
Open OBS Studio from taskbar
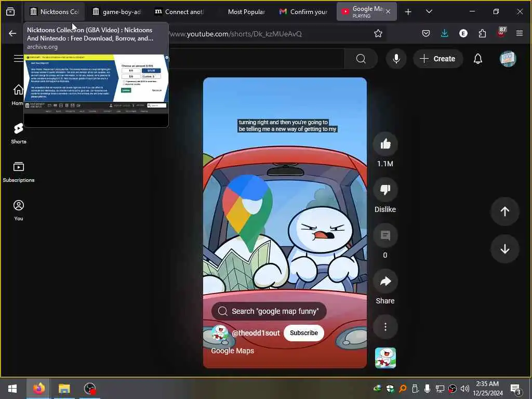coord(90,389)
